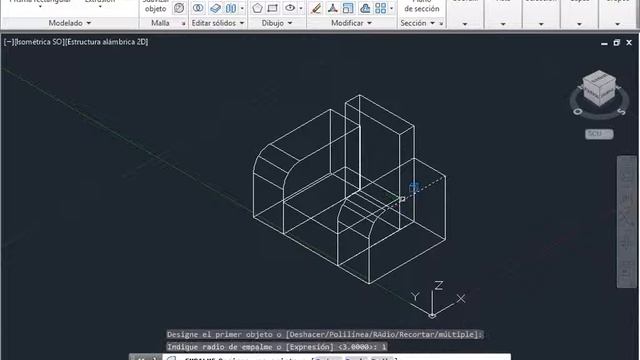
Task: Expand the Editar sólidos panel
Action: pyautogui.click(x=218, y=23)
